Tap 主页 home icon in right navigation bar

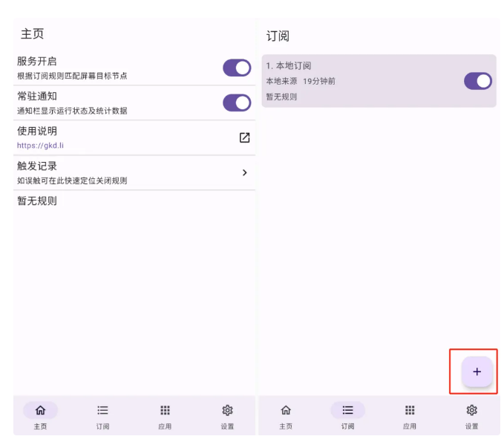[286, 410]
